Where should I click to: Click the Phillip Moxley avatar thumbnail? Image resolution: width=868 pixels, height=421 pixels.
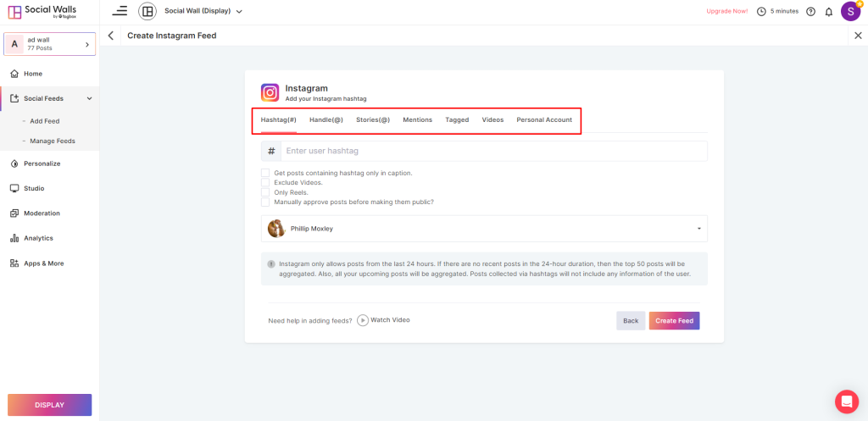tap(276, 229)
